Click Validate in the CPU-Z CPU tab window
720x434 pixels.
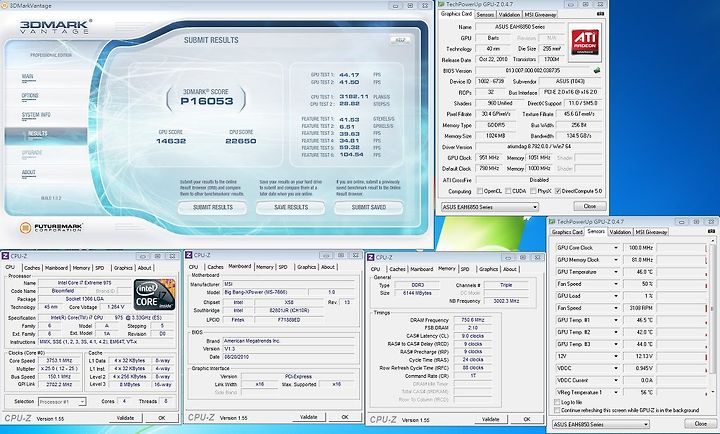[x=125, y=418]
